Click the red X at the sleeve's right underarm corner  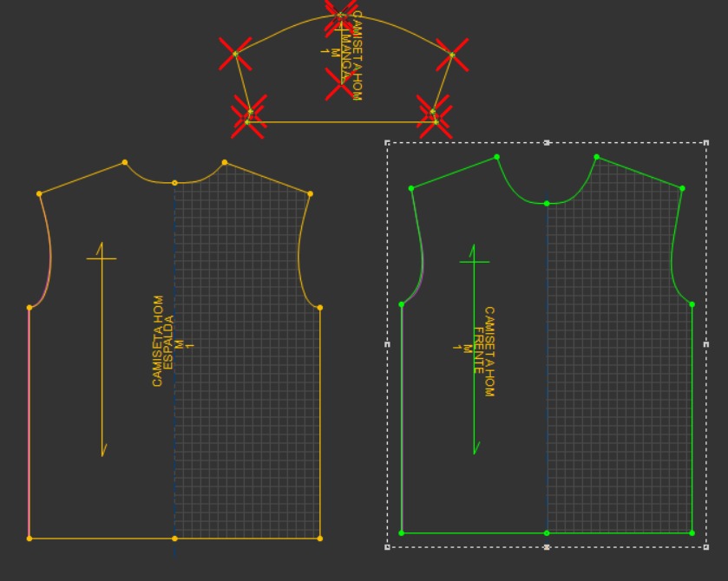(x=452, y=55)
